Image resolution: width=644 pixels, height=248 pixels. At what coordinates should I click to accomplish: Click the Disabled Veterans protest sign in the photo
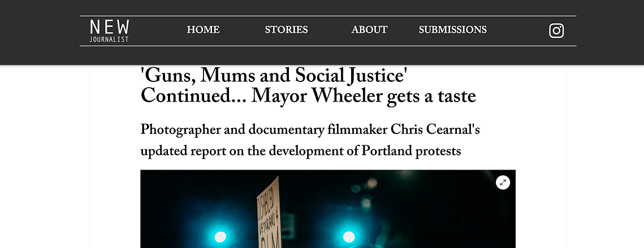pyautogui.click(x=269, y=211)
